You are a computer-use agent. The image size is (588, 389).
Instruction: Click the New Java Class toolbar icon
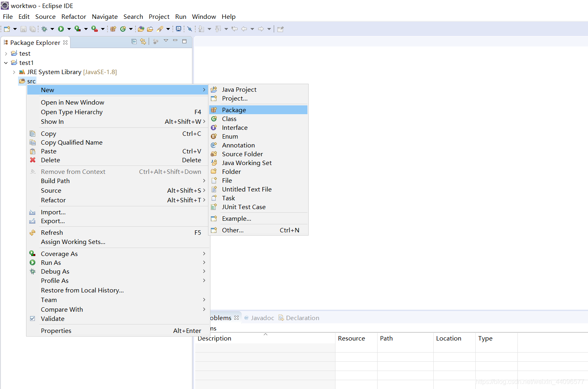pyautogui.click(x=123, y=29)
